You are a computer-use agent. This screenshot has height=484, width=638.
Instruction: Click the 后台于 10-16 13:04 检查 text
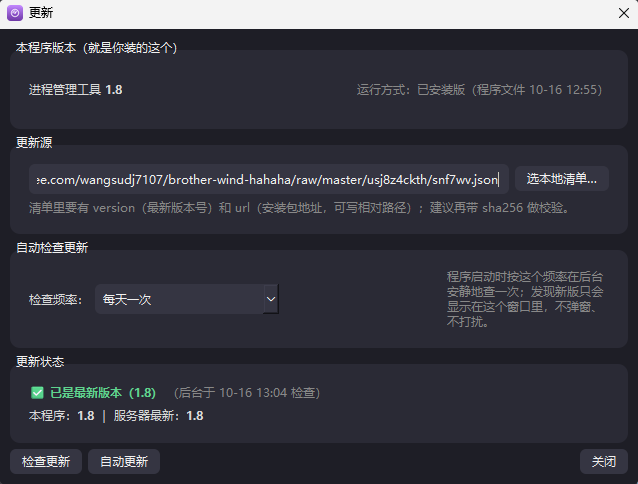tap(247, 392)
